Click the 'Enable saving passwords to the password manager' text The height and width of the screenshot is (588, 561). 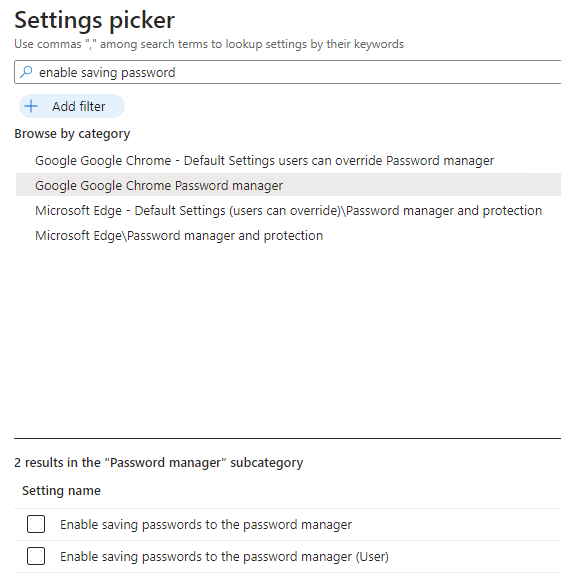pos(206,524)
